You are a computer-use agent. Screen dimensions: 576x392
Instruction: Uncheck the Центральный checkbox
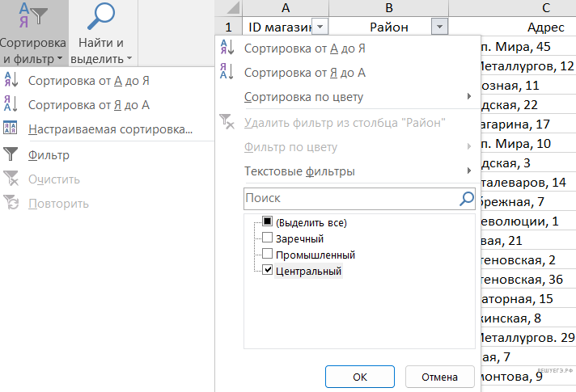[267, 271]
